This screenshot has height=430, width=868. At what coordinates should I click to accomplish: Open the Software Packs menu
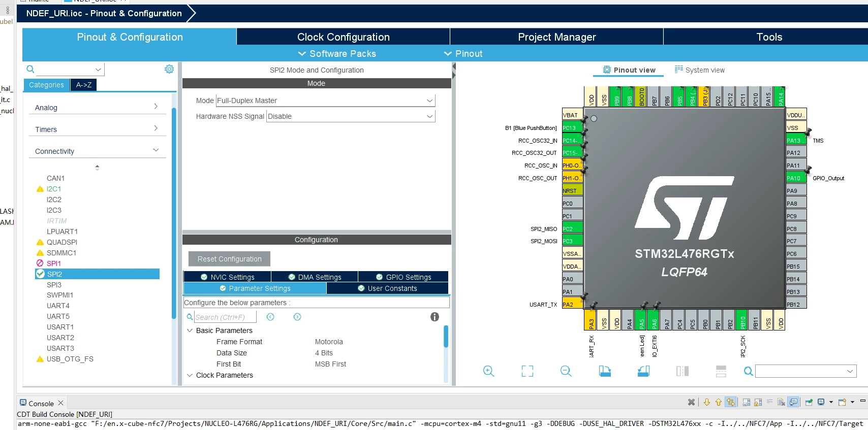click(x=337, y=54)
